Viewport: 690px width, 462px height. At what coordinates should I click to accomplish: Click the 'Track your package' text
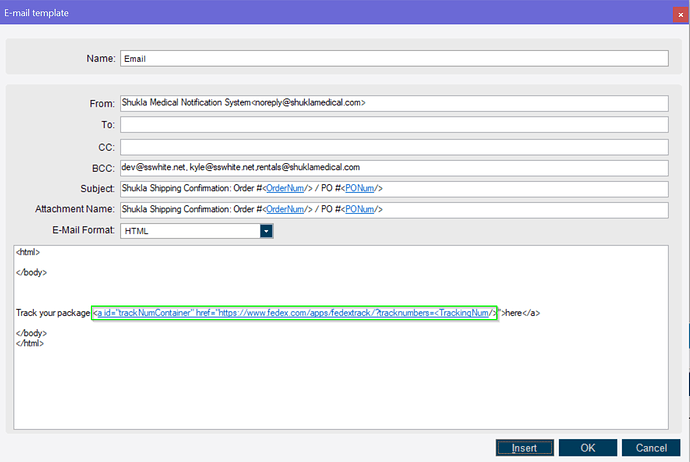point(53,313)
